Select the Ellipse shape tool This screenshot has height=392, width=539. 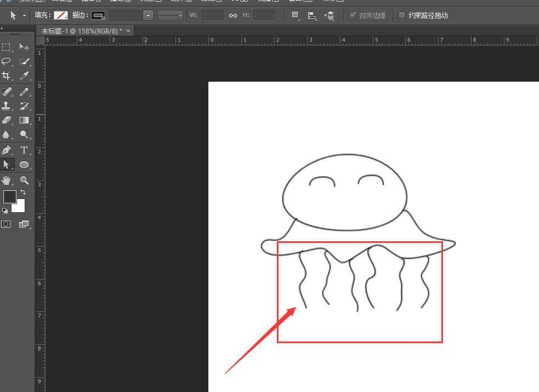click(x=24, y=164)
